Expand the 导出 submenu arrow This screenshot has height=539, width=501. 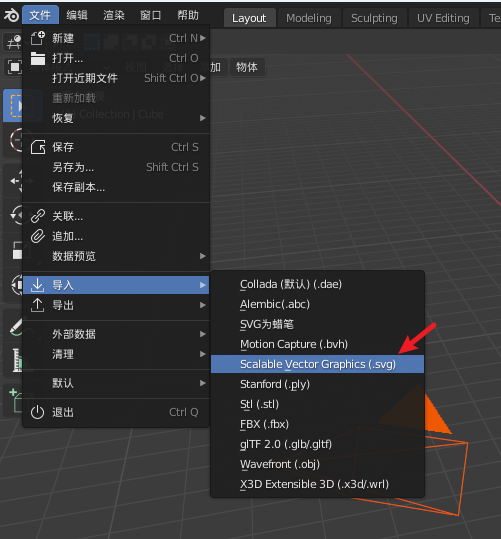pyautogui.click(x=203, y=305)
